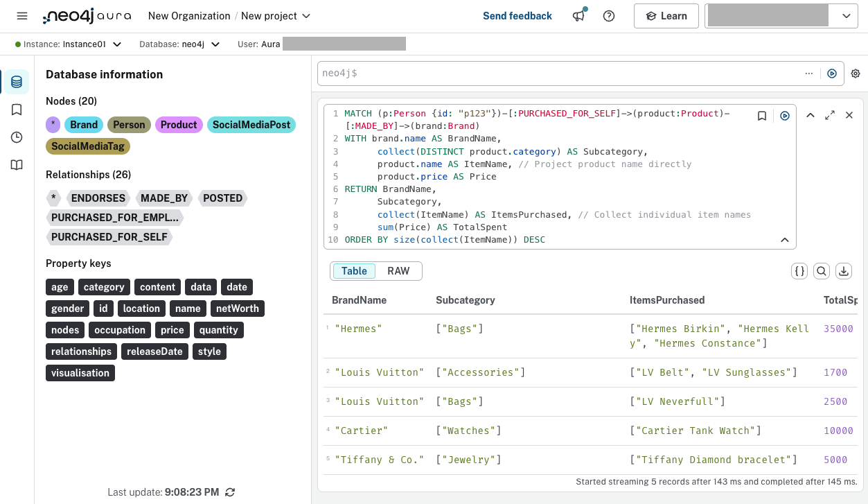The width and height of the screenshot is (868, 504).
Task: Click the neo4j$ query input field
Action: 485,73
